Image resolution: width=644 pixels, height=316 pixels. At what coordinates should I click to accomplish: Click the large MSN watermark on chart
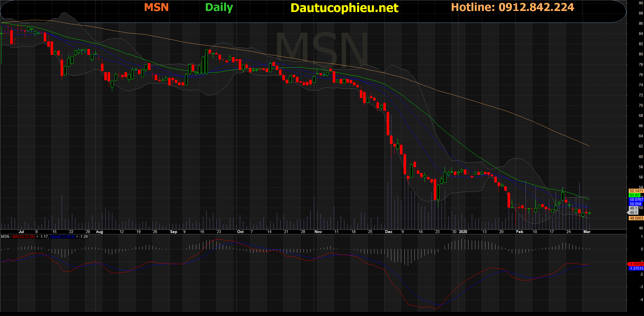(322, 50)
